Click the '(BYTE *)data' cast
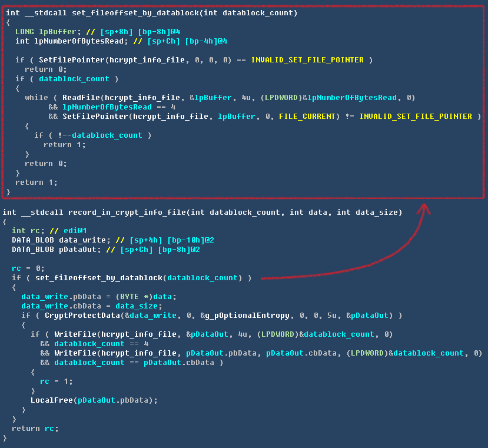This screenshot has width=488, height=448. pos(144,296)
